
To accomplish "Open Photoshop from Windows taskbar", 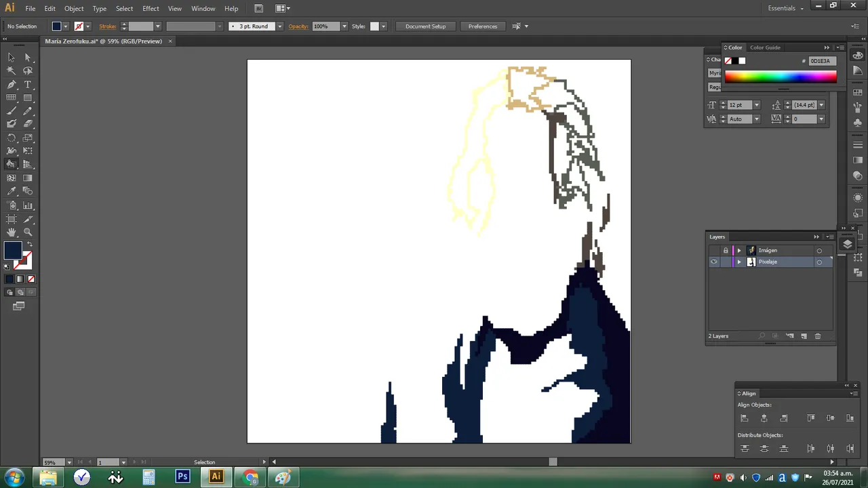I will click(182, 477).
